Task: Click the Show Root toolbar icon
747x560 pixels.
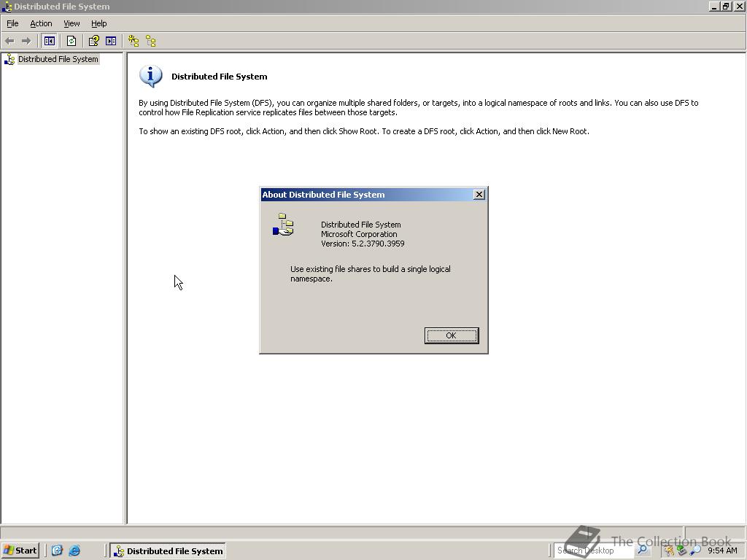Action: click(x=150, y=42)
